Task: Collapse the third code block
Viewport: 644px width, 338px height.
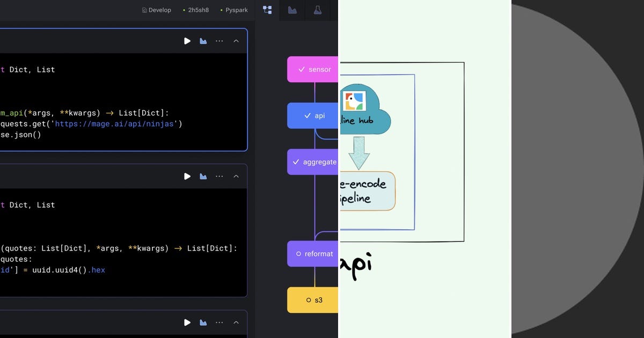Action: (236, 322)
